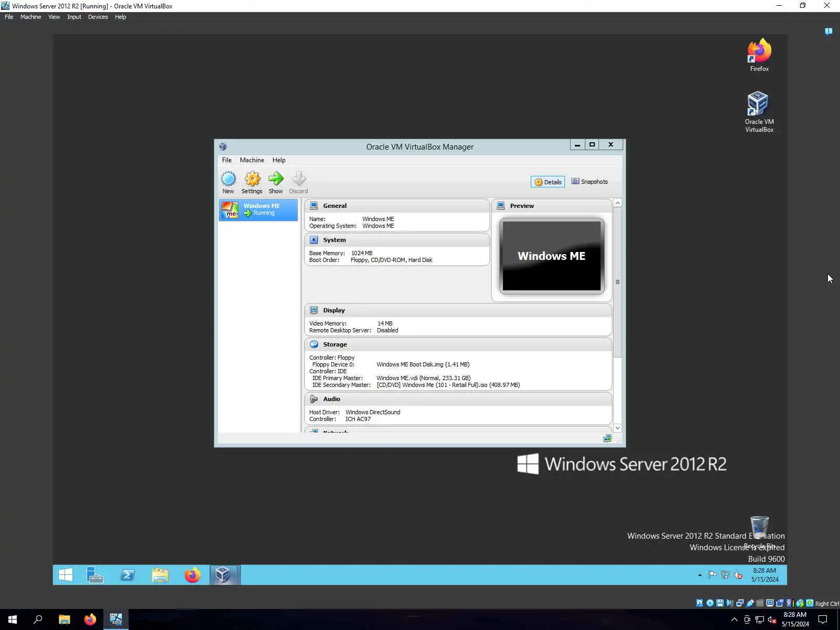The width and height of the screenshot is (840, 630).
Task: Click the USB devices status bar icon
Action: [750, 603]
